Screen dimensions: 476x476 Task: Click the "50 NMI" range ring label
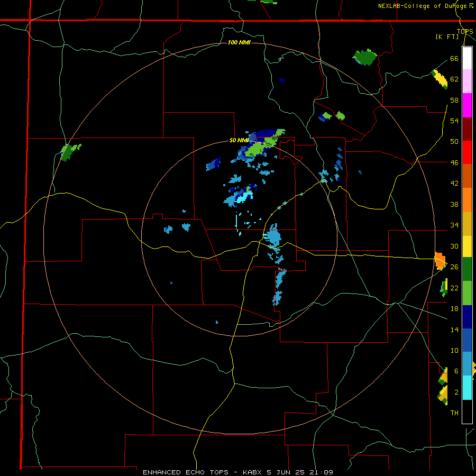coord(239,140)
